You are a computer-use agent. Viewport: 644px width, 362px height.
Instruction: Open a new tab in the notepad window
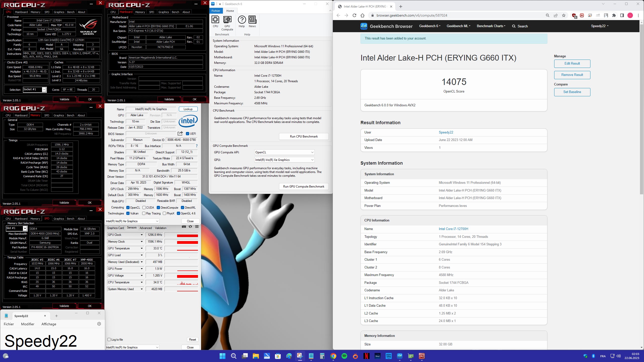point(56,316)
